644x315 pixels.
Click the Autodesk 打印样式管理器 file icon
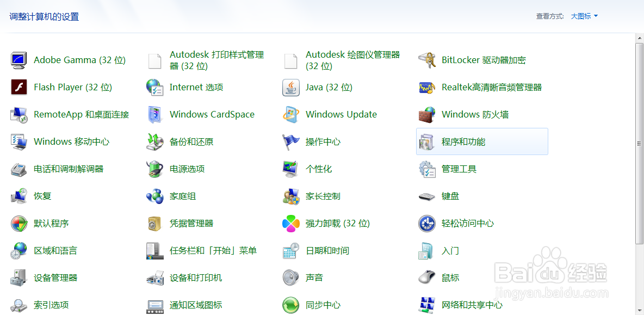pyautogui.click(x=155, y=60)
